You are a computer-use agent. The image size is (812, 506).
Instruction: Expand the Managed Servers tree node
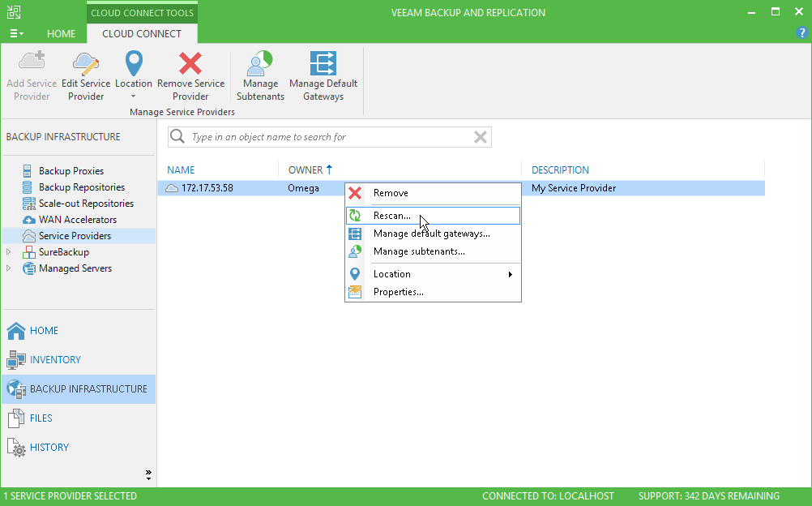click(8, 268)
